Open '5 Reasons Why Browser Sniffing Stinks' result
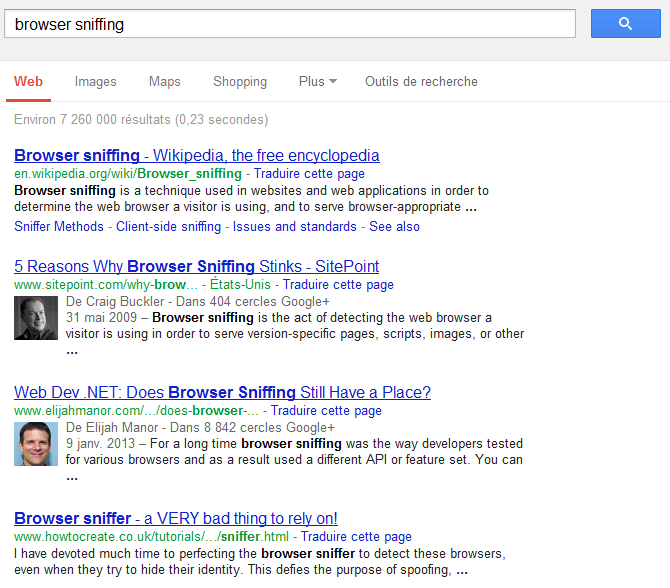670x588 pixels. 197,266
